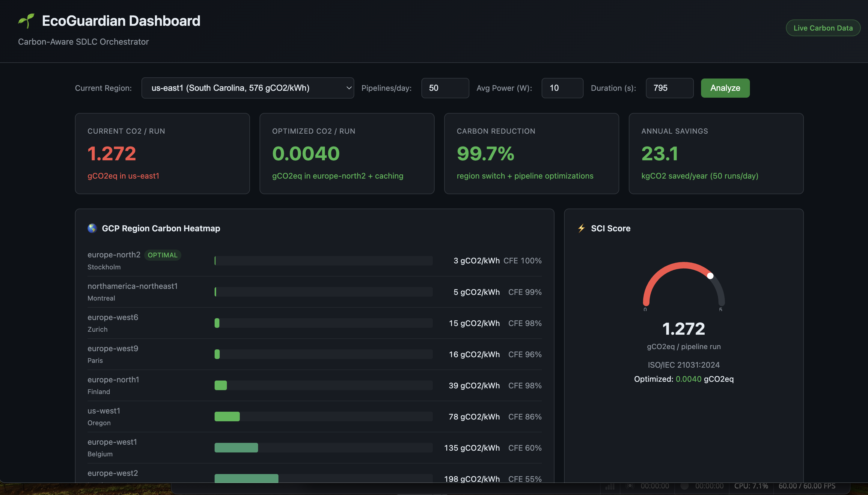Click the chevron arrow of the us-east1 select box
The image size is (868, 495).
tap(349, 88)
